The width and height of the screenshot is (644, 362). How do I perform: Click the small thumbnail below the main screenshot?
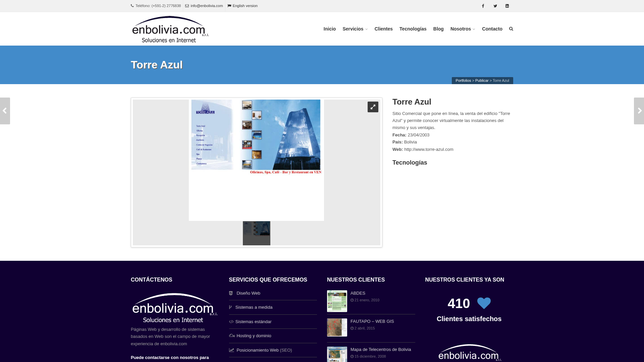pyautogui.click(x=256, y=233)
